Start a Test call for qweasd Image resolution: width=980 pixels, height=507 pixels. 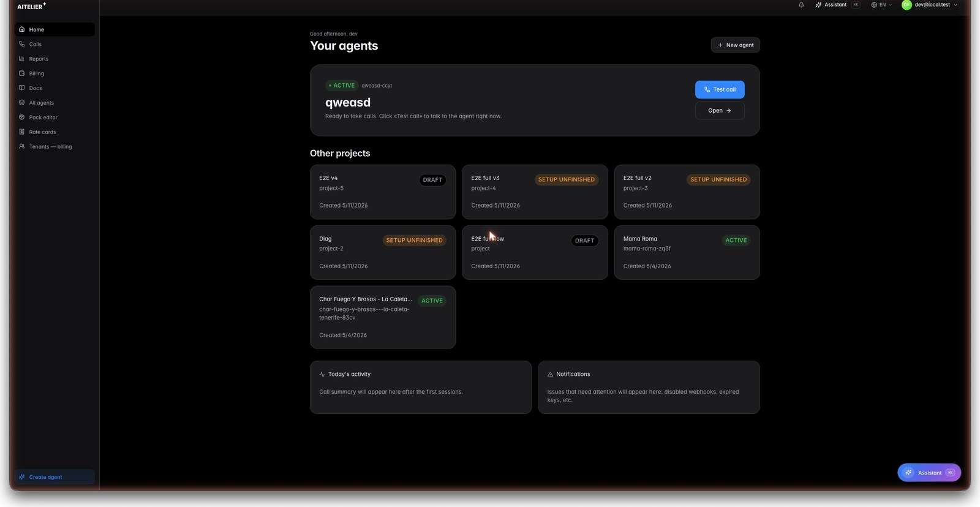(x=720, y=89)
